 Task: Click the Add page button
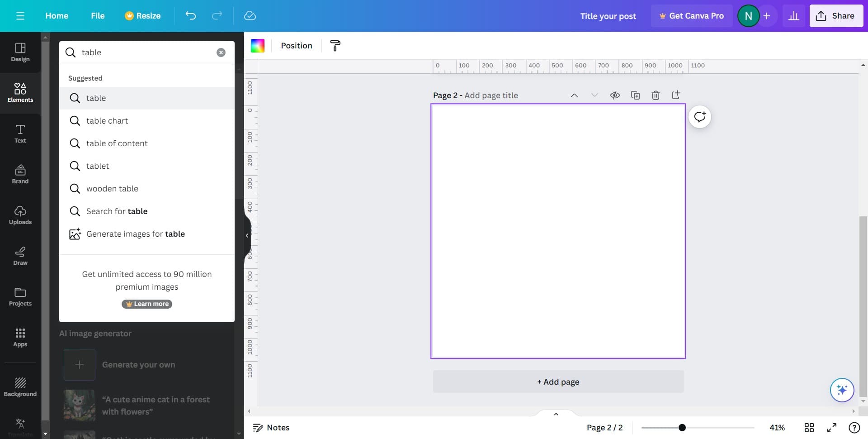point(558,382)
